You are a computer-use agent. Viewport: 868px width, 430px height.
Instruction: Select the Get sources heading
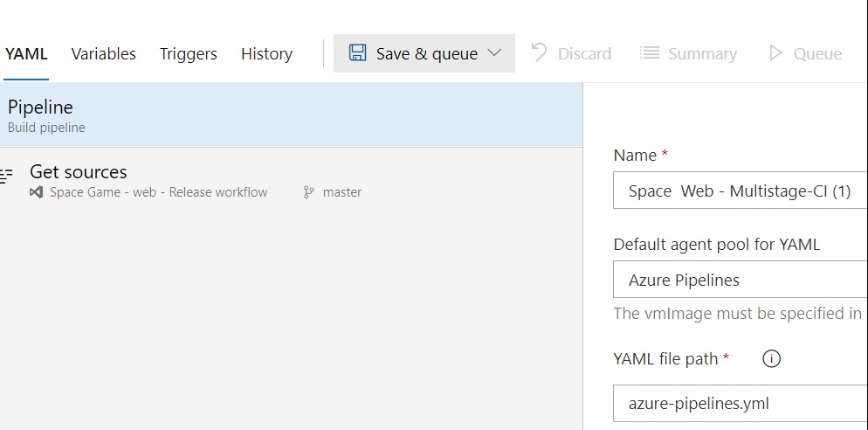click(x=79, y=172)
